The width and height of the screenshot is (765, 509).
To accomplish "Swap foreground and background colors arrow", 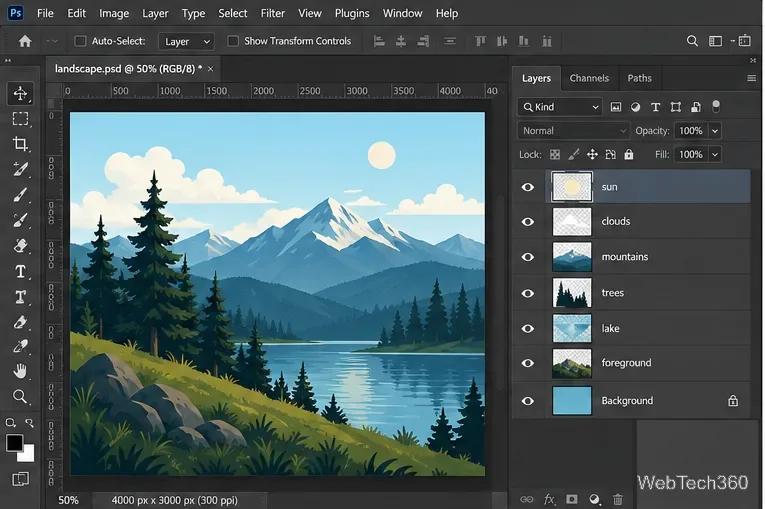I will pos(29,423).
